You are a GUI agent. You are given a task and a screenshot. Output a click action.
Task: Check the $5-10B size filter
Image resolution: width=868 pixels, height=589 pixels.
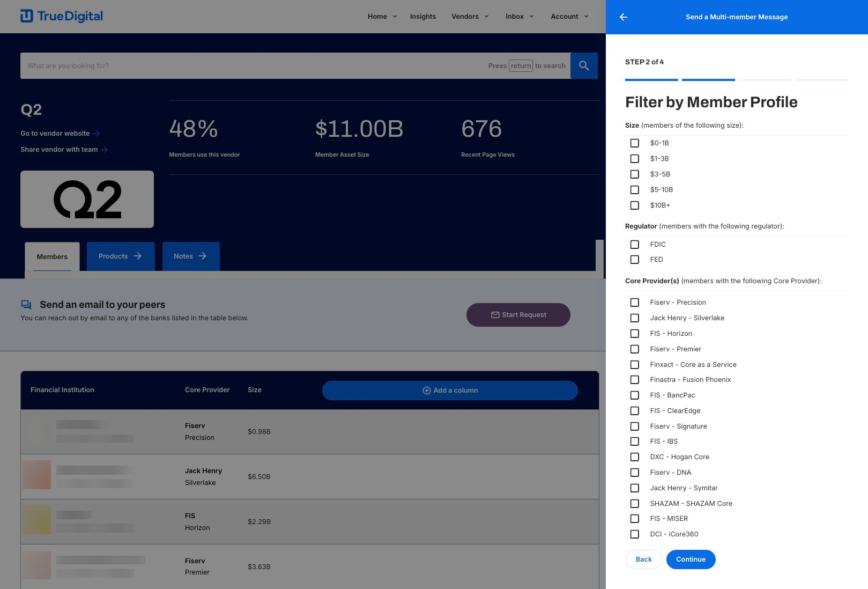pyautogui.click(x=635, y=189)
